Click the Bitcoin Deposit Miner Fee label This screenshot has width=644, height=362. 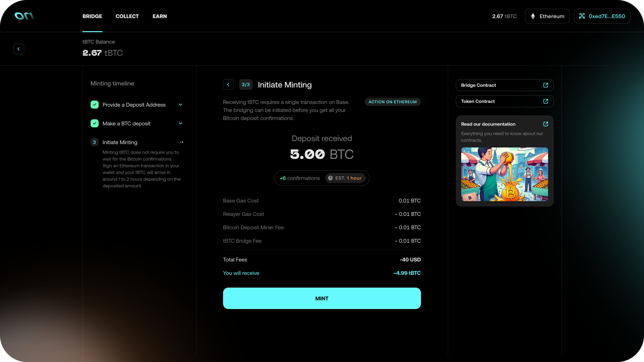[x=253, y=227]
